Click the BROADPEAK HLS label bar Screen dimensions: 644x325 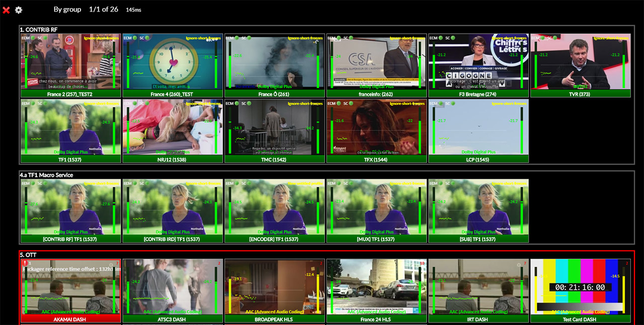274,319
